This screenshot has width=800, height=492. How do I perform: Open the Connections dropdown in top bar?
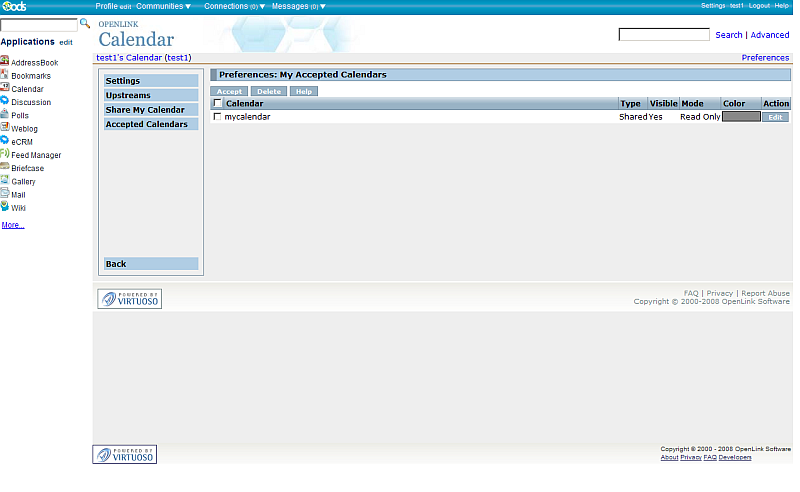tap(234, 6)
